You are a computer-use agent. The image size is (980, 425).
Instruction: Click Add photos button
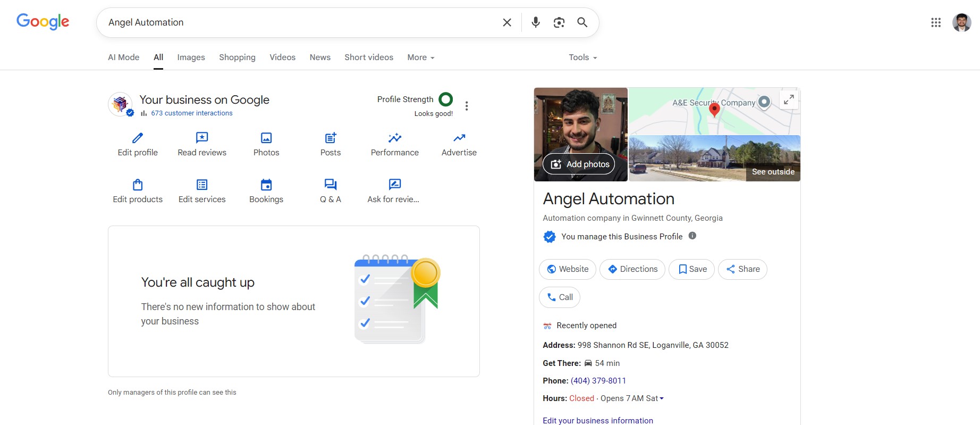click(579, 164)
